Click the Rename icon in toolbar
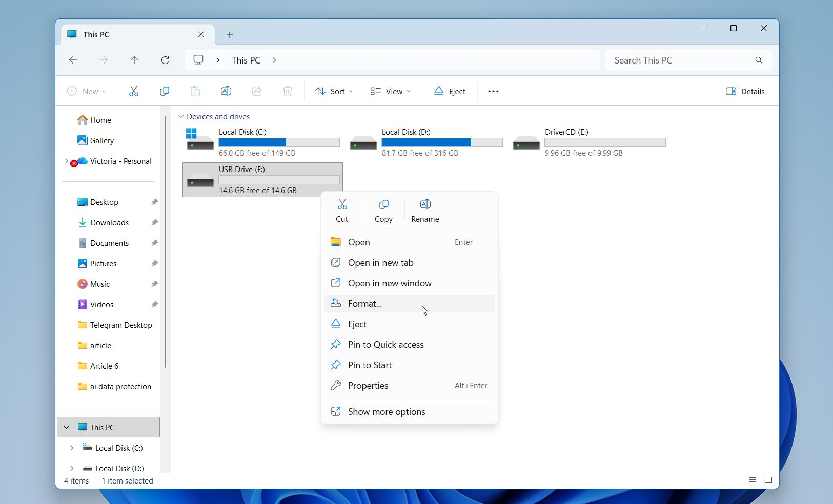This screenshot has height=504, width=833. pos(226,91)
